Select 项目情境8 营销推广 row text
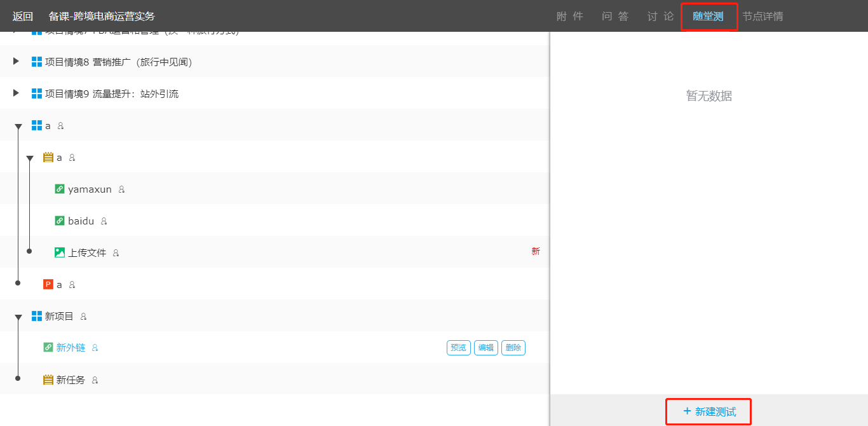 pyautogui.click(x=118, y=62)
